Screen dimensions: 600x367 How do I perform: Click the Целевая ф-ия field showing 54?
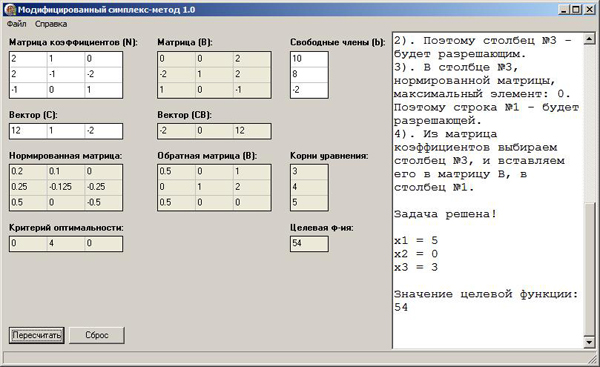(x=309, y=243)
